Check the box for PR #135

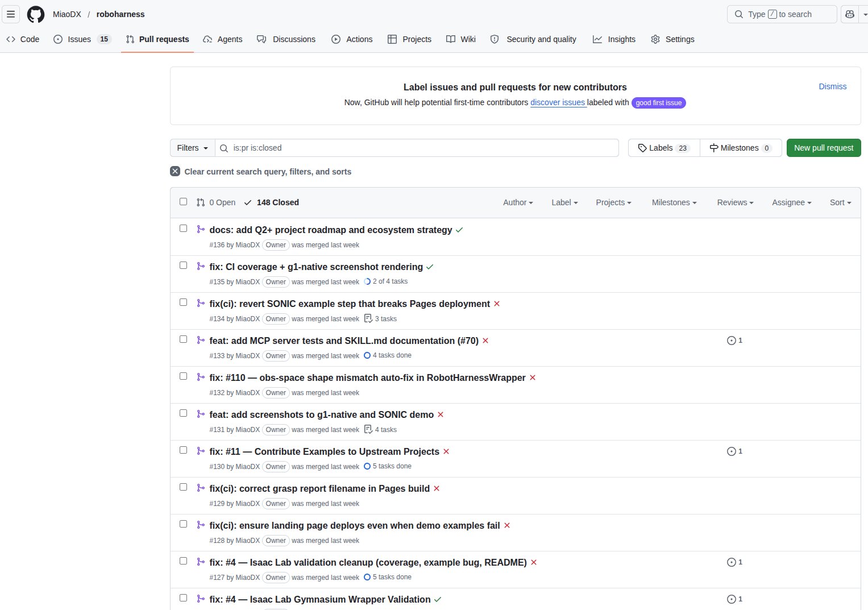(x=183, y=265)
